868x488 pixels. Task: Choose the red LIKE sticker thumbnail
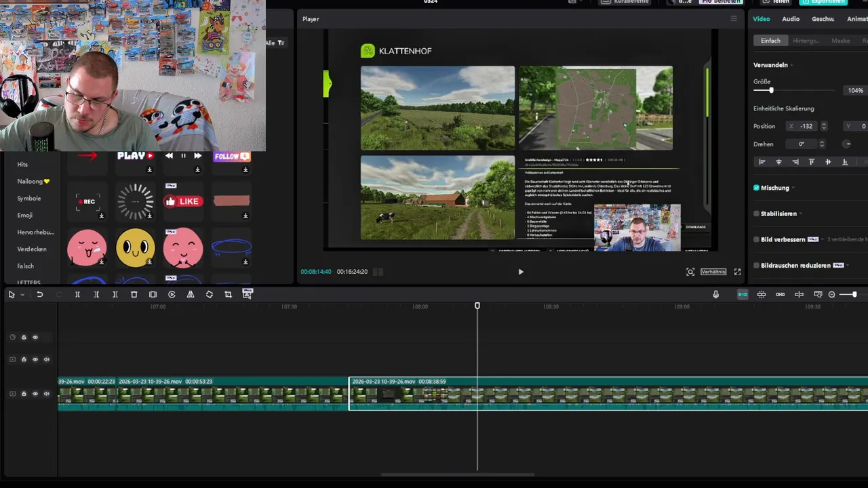point(183,201)
